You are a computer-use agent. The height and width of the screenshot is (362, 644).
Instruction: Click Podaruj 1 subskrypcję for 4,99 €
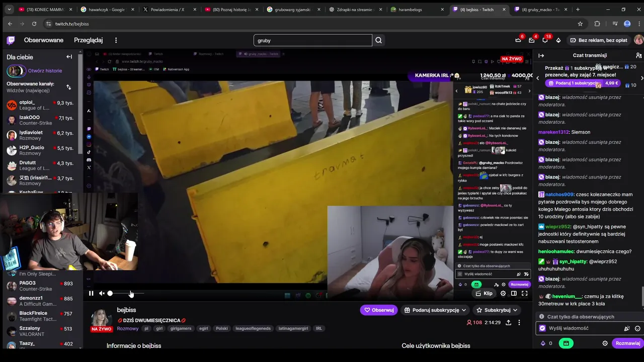583,83
